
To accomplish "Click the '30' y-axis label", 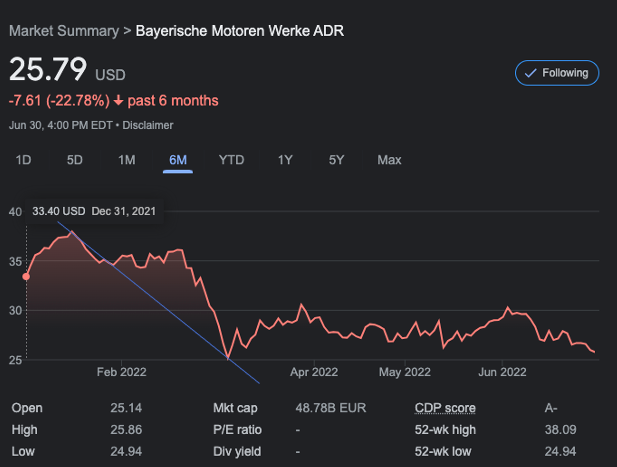I will click(15, 311).
